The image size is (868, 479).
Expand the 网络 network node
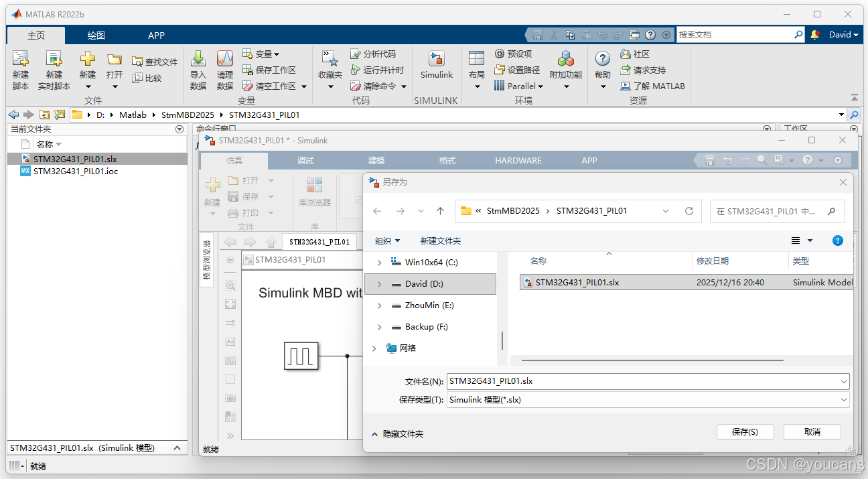[x=374, y=348]
